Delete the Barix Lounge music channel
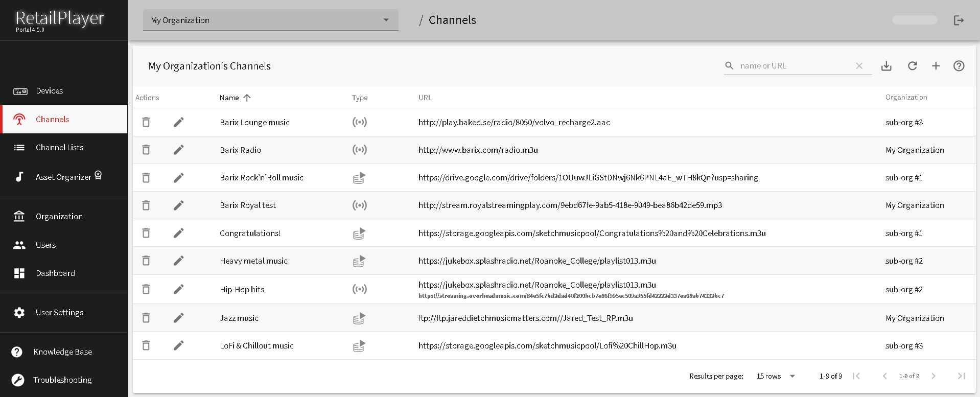 click(x=146, y=122)
